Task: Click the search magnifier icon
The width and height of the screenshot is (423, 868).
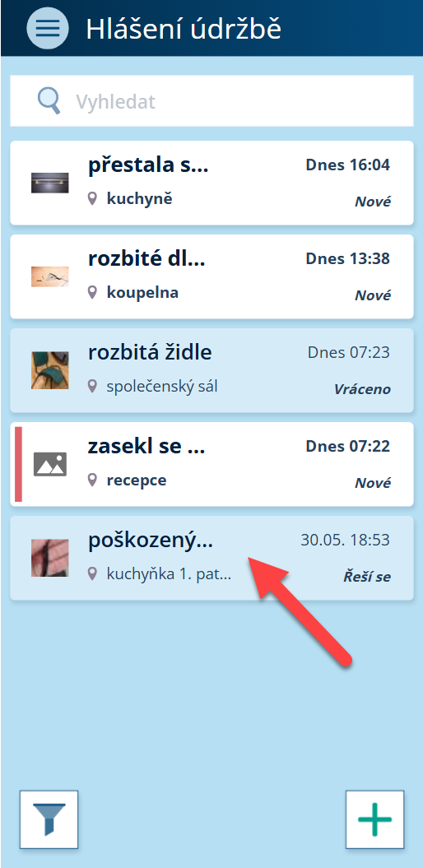Action: [x=49, y=101]
